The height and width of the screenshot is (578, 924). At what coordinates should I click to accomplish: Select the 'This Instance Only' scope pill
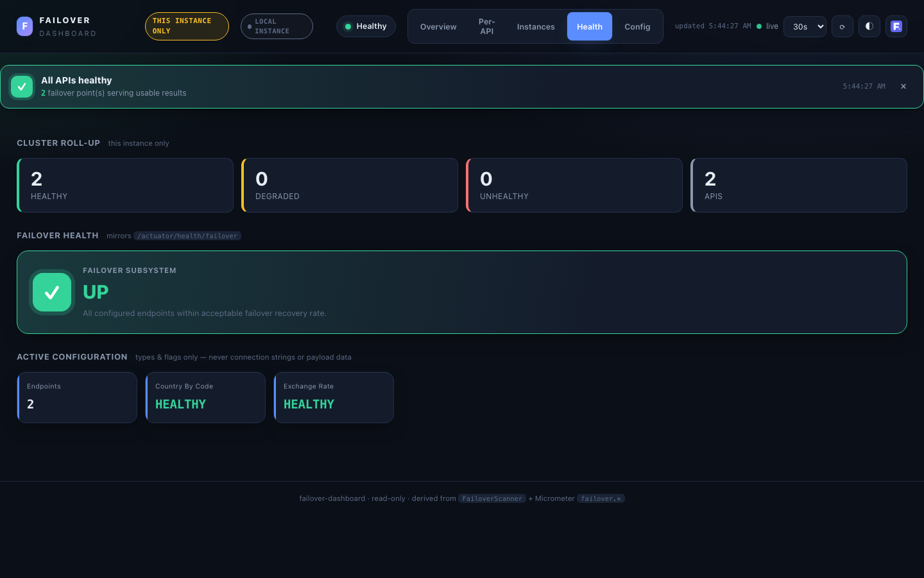click(187, 26)
